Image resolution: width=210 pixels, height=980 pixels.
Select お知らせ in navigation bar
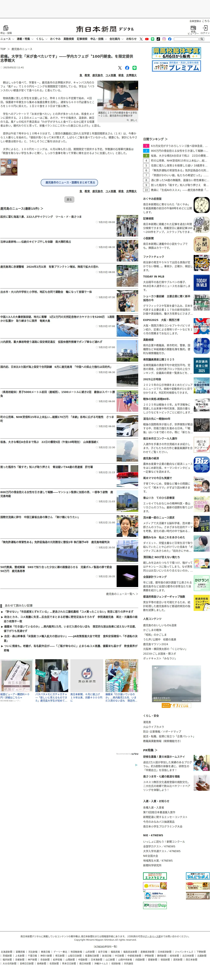131,39
